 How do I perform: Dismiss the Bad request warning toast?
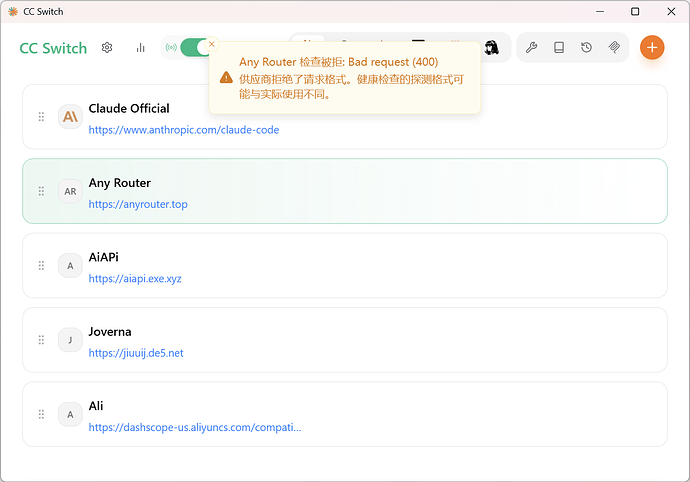[x=212, y=44]
